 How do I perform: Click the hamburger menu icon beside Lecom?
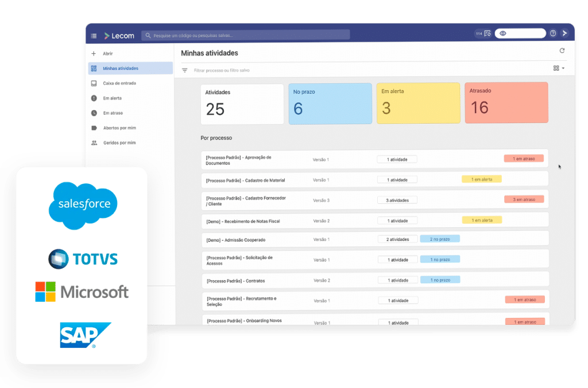coord(94,36)
